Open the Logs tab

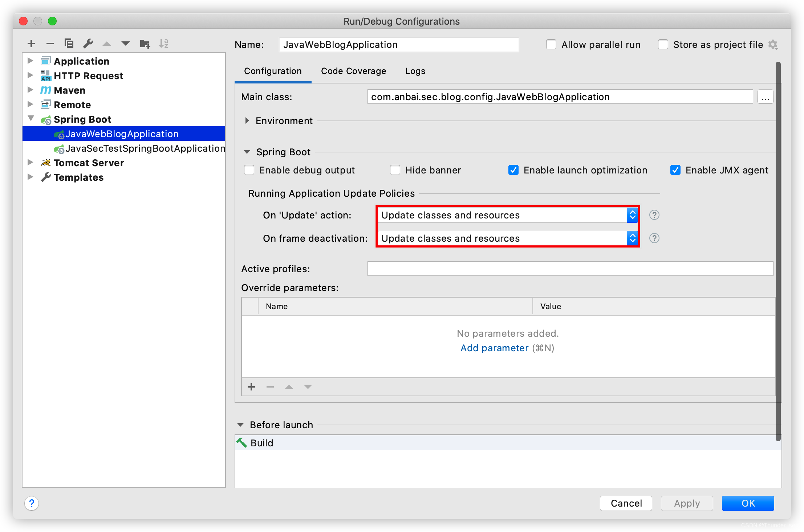tap(415, 71)
